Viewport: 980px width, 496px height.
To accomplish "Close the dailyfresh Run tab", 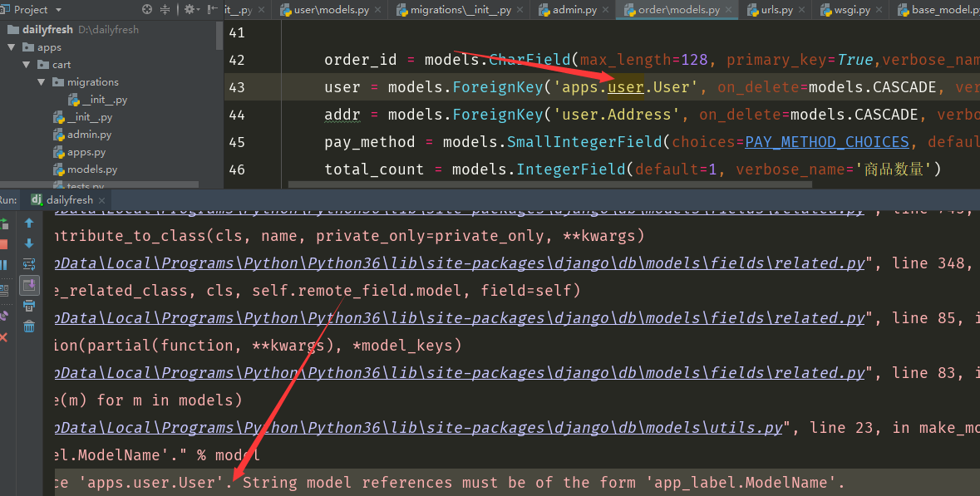I will point(102,200).
